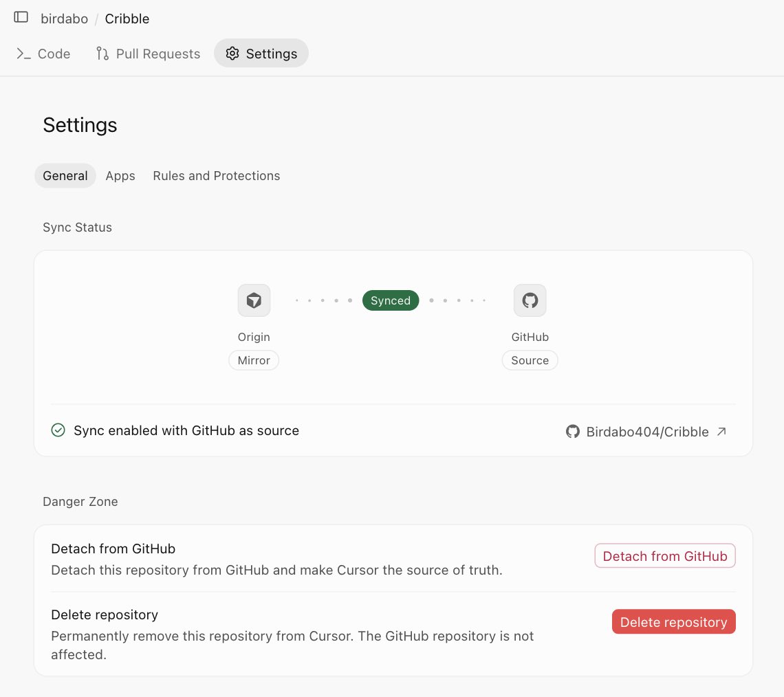Click 'Permanently remove this repository' description
784x697 pixels.
[292, 645]
